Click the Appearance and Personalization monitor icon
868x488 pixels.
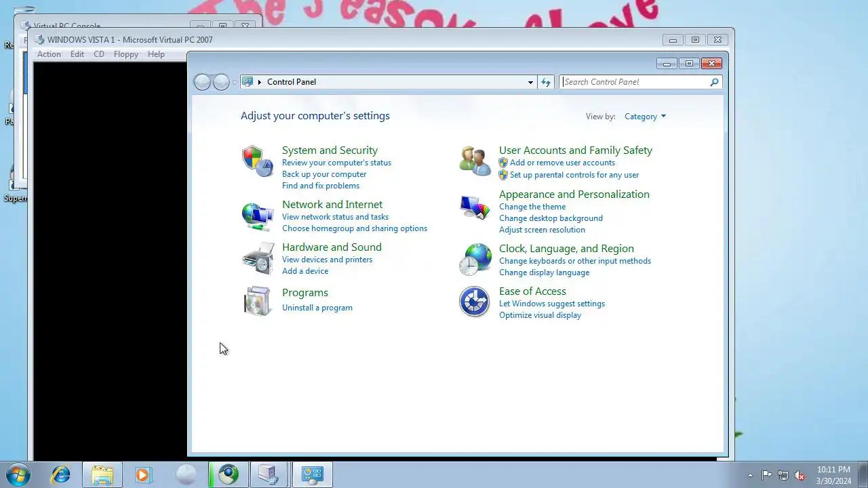475,207
